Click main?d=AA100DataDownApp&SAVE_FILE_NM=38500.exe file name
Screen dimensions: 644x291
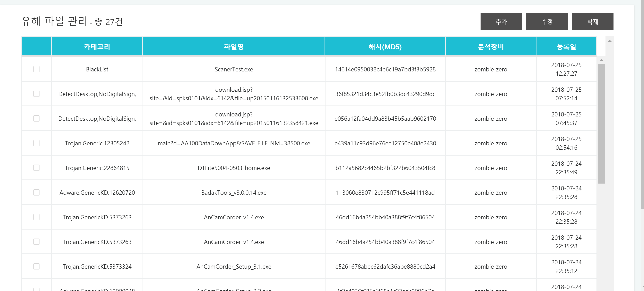tap(234, 143)
